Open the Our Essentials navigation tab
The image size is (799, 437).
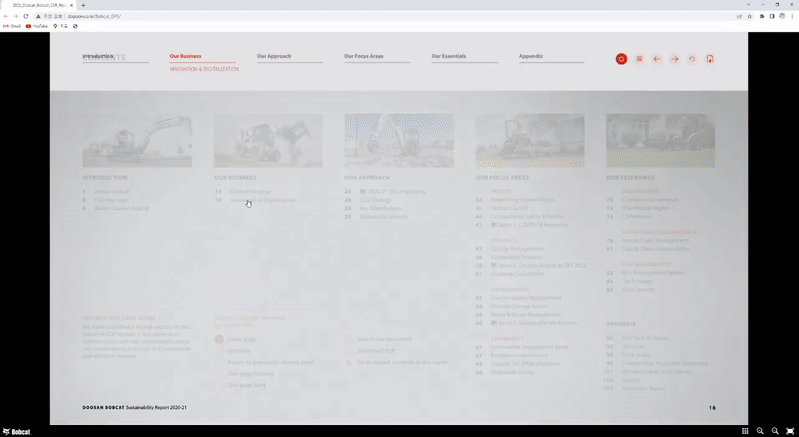(449, 56)
